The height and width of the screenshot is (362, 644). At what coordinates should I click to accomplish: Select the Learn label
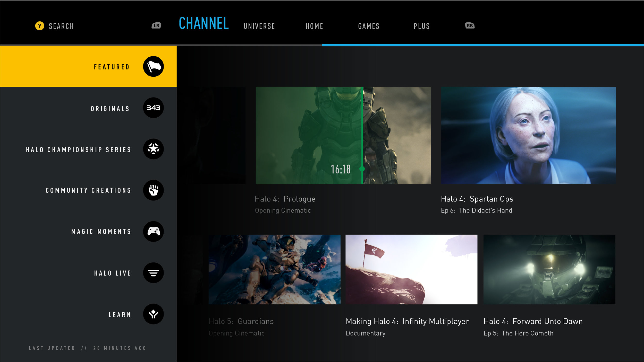point(120,315)
